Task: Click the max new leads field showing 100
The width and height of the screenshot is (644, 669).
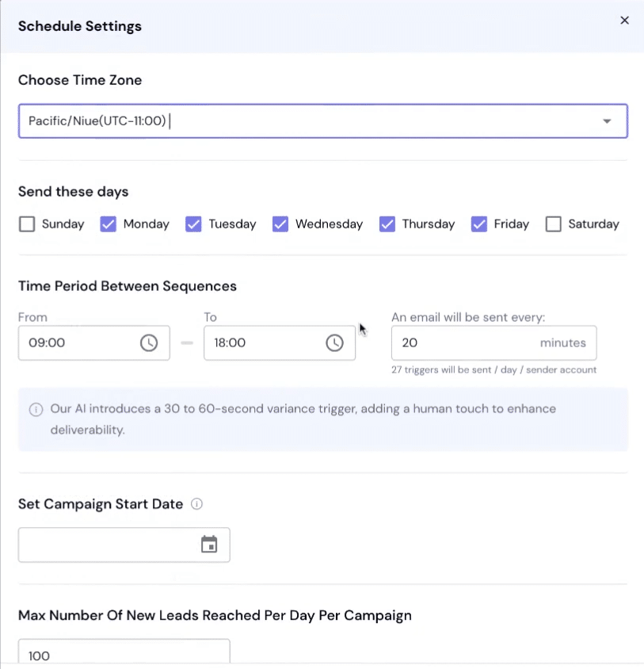Action: tap(124, 652)
